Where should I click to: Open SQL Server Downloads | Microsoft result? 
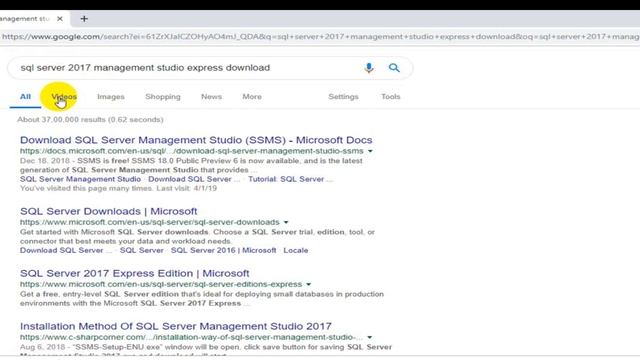(109, 211)
